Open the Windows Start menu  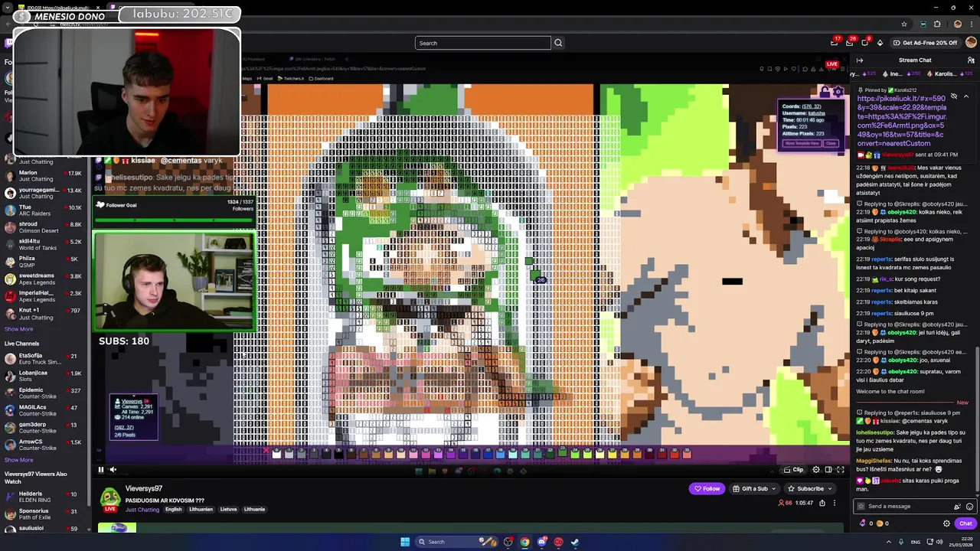point(405,542)
